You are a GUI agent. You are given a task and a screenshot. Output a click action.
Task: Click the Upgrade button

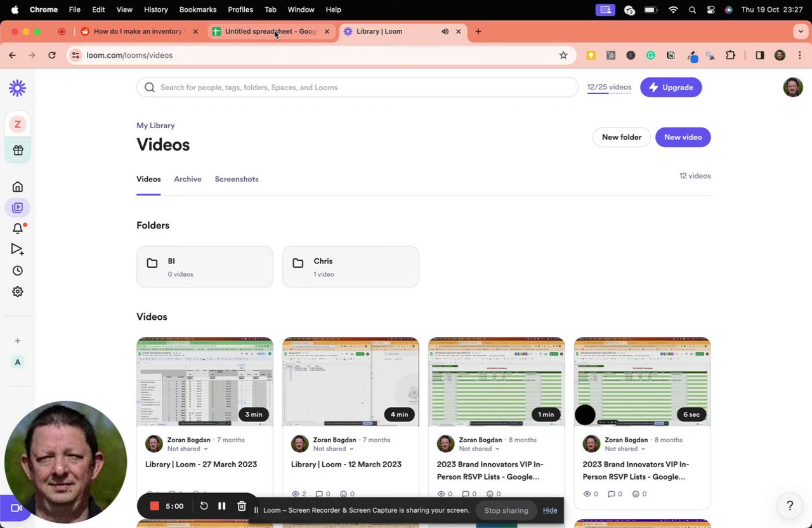pos(671,87)
